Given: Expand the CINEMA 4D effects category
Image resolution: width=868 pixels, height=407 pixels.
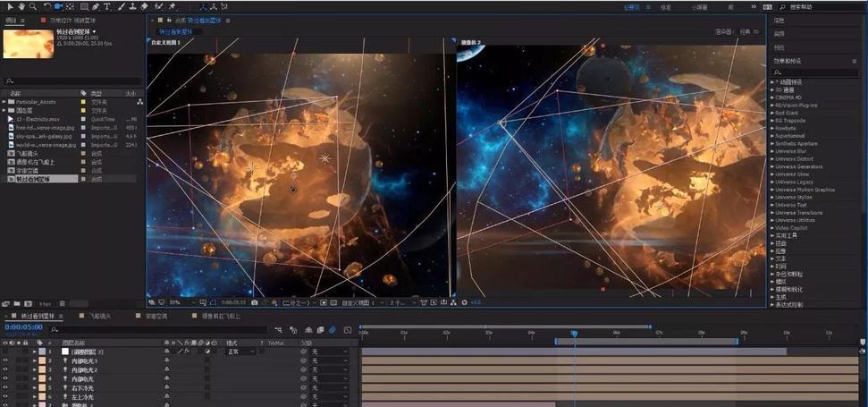Looking at the screenshot, I should pos(772,98).
